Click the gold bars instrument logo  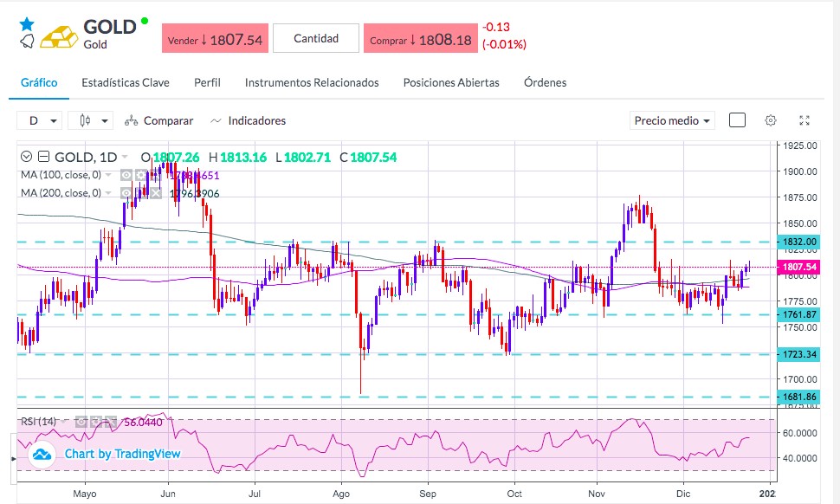coord(59,36)
